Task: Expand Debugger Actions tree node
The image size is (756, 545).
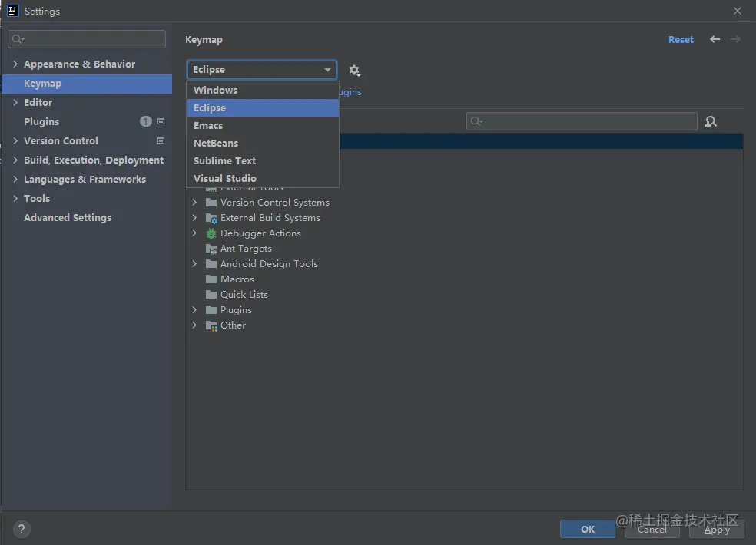Action: pyautogui.click(x=194, y=233)
